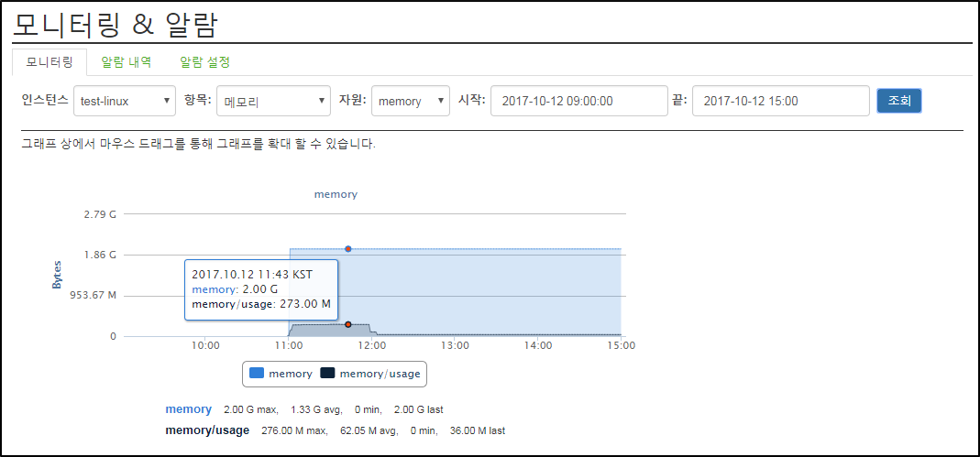Click the 2.79 G y-axis label
The width and height of the screenshot is (980, 457).
tap(100, 214)
